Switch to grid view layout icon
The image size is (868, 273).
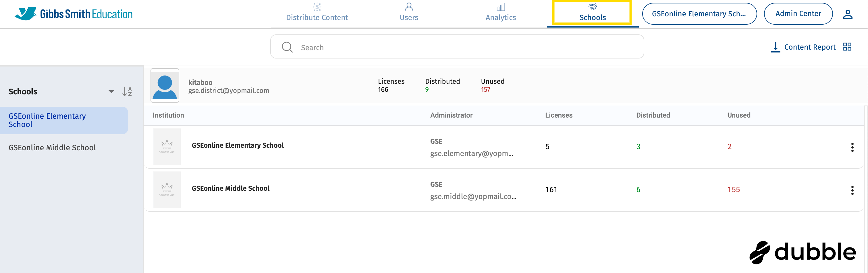coord(848,47)
